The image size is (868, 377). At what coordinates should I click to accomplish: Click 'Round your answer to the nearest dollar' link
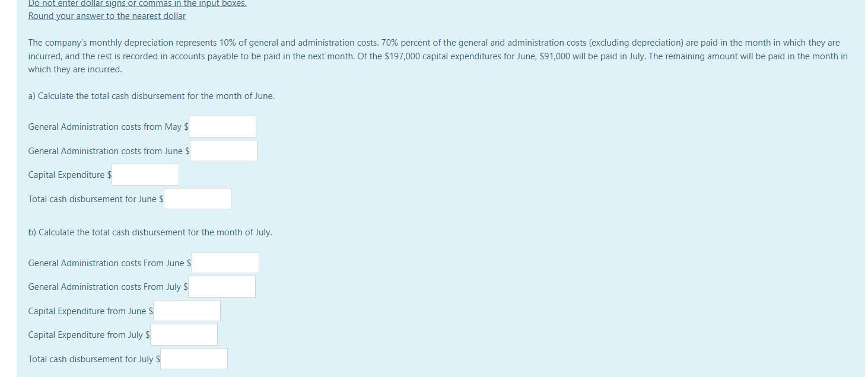coord(106,15)
